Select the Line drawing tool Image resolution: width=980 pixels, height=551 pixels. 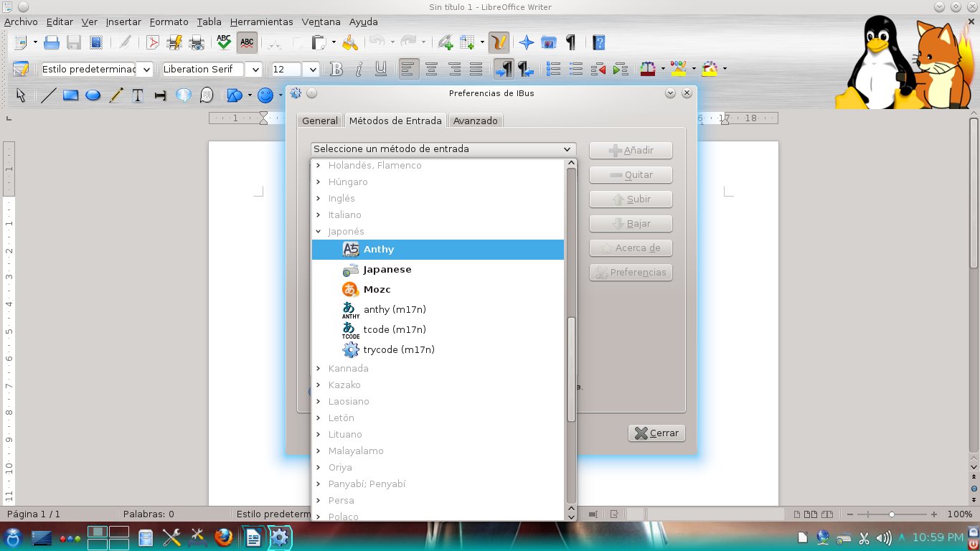48,95
